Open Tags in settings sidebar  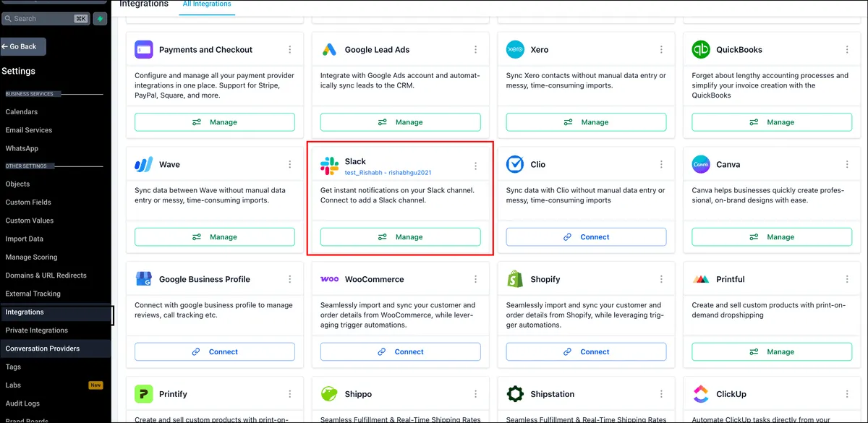point(13,367)
